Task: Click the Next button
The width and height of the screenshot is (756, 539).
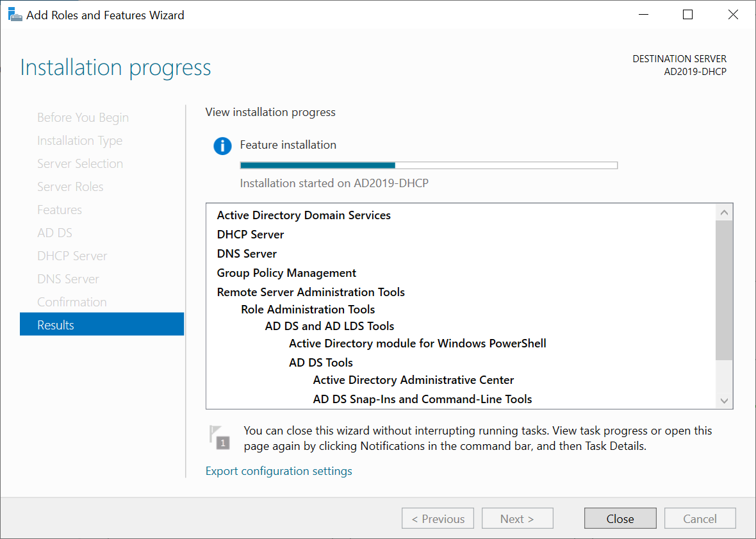Action: point(517,518)
